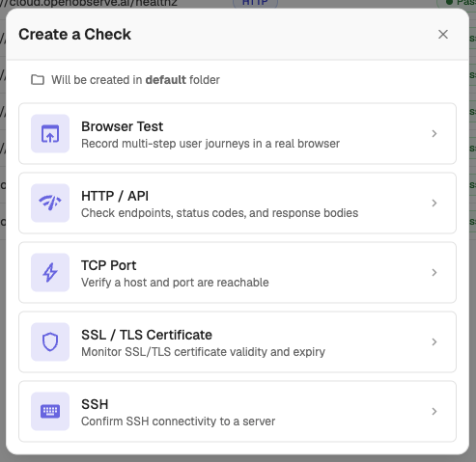Click 'Confirm SSH connectivity to a server'
The image size is (476, 462).
click(x=179, y=421)
